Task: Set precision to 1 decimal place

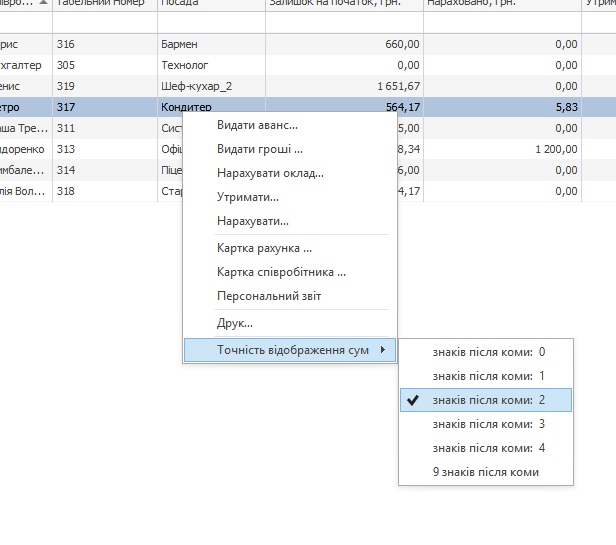Action: tap(488, 376)
